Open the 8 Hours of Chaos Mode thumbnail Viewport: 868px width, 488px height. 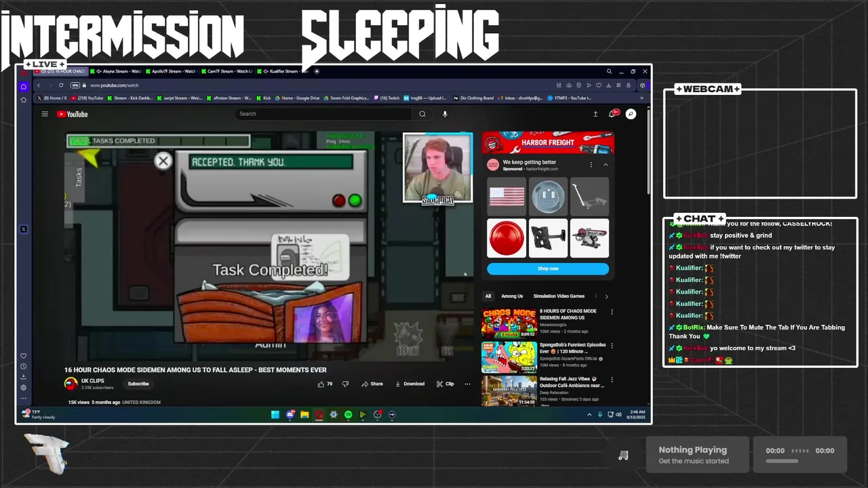[x=509, y=323]
